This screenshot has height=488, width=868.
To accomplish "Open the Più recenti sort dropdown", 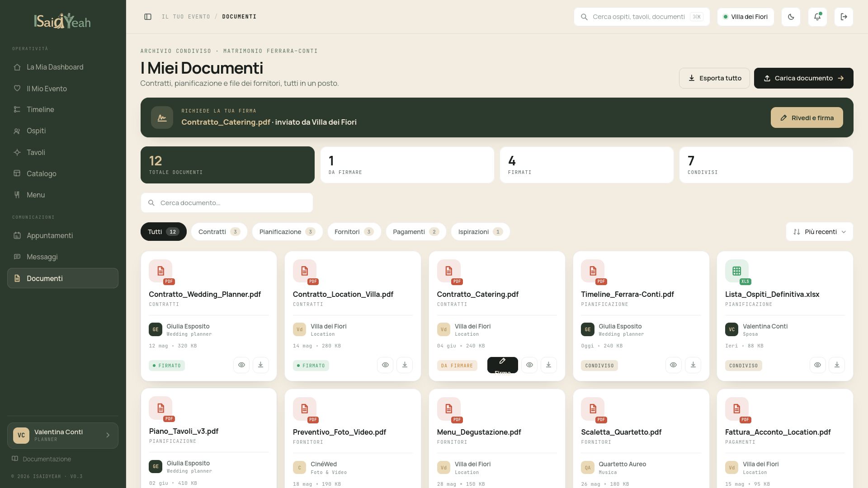I will coord(820,232).
